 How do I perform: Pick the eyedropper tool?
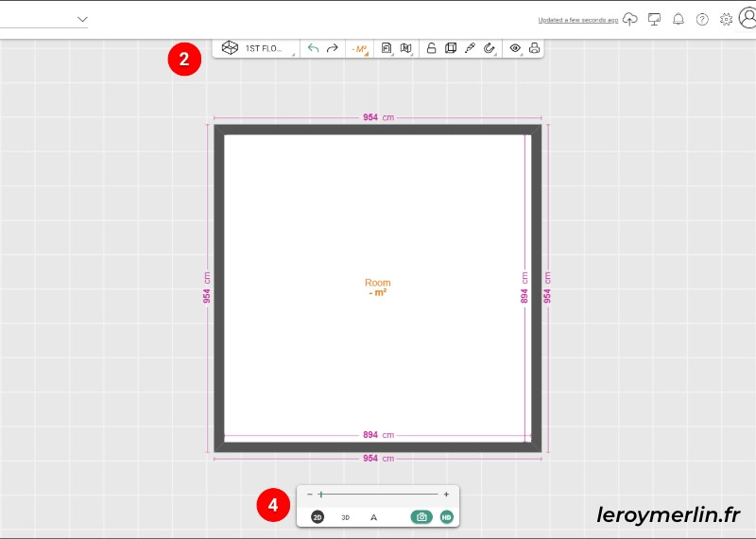(470, 48)
